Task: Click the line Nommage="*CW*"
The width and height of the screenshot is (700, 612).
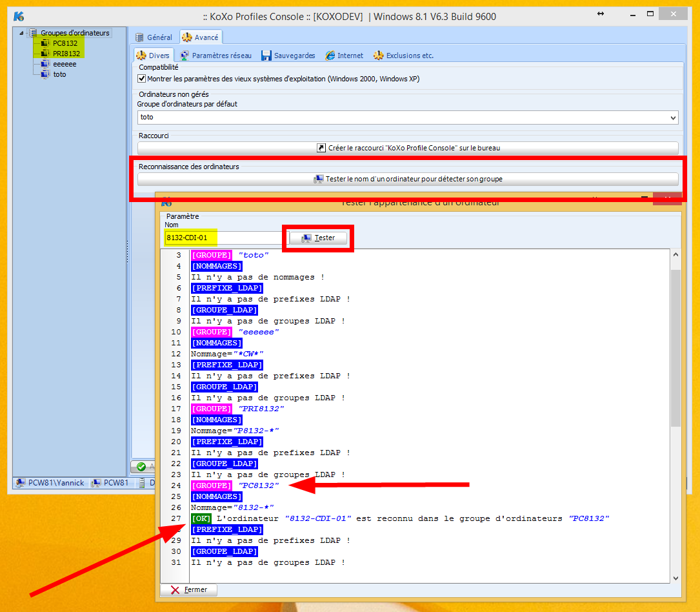Action: (x=227, y=354)
